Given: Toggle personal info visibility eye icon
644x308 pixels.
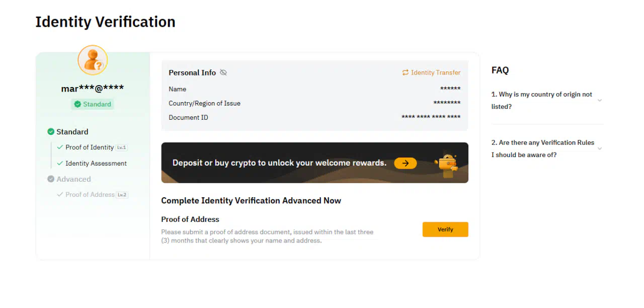Looking at the screenshot, I should (x=223, y=72).
